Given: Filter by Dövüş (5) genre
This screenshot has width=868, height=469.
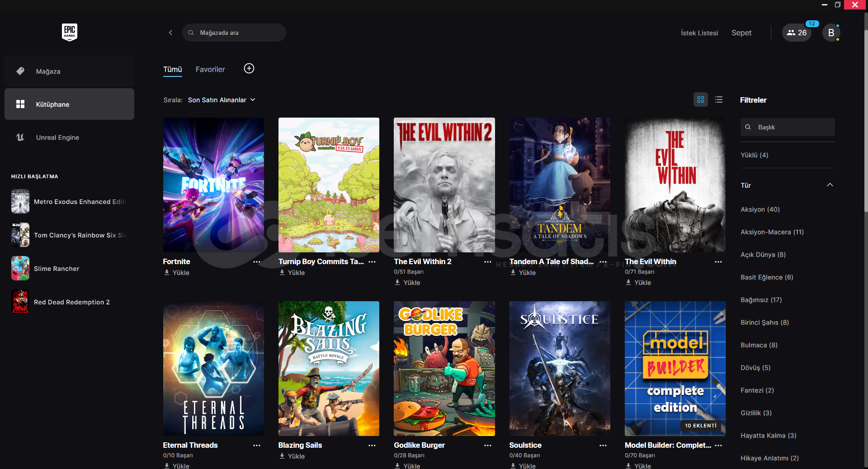Looking at the screenshot, I should coord(755,368).
